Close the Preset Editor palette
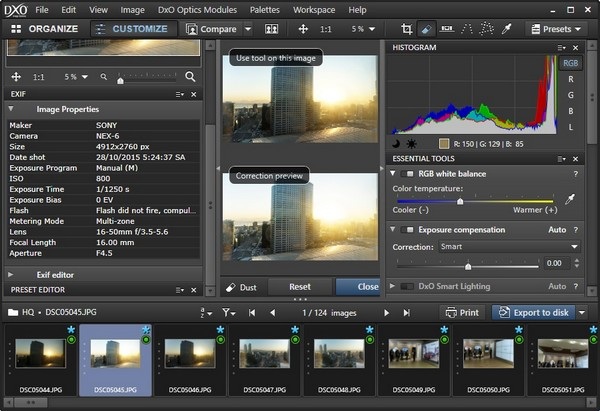Viewport: 600px width, 411px height. [x=194, y=290]
